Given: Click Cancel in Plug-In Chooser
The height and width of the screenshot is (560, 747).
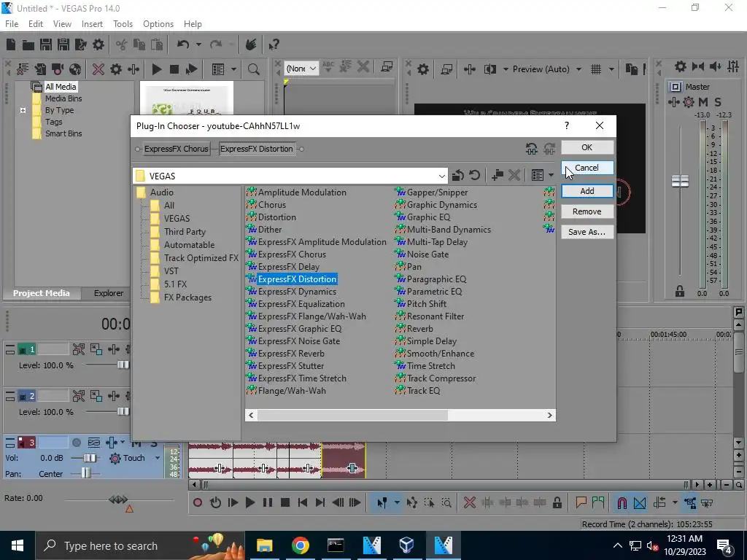Looking at the screenshot, I should pyautogui.click(x=587, y=168).
